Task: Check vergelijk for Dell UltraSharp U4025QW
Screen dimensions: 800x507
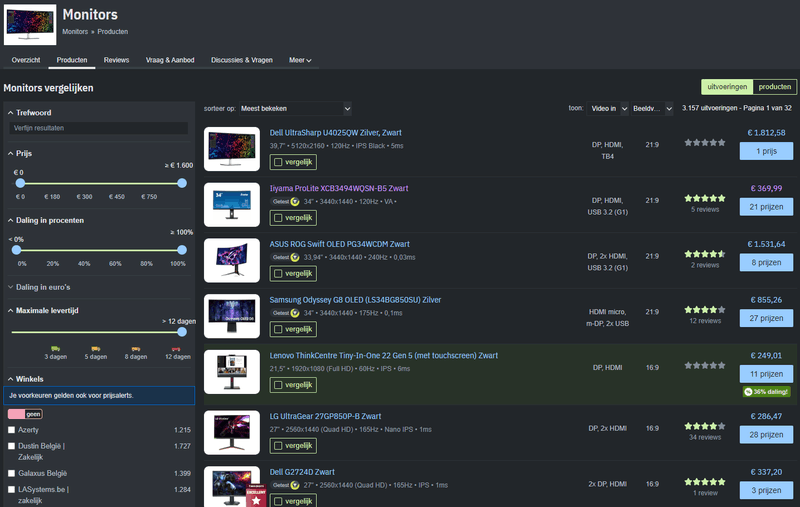Action: (x=293, y=162)
